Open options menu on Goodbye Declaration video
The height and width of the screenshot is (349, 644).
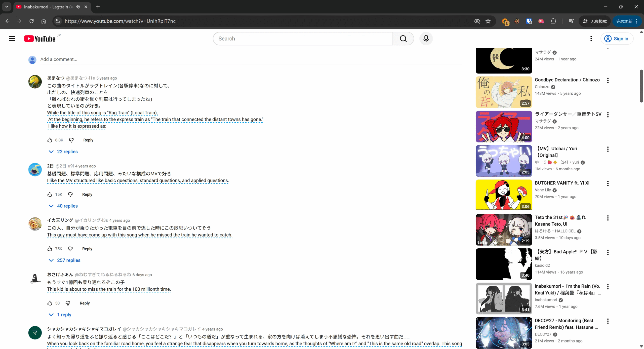[608, 80]
